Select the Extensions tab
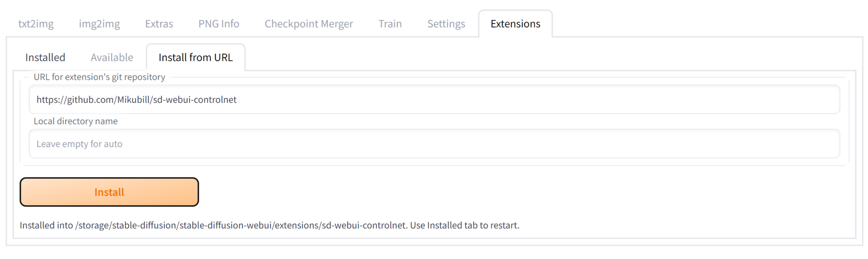 point(515,24)
